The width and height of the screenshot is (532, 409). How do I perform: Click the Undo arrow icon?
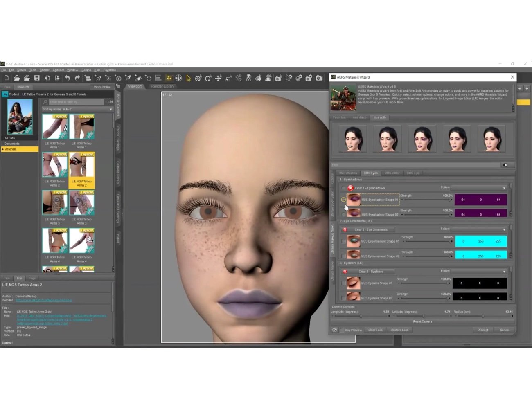point(66,78)
